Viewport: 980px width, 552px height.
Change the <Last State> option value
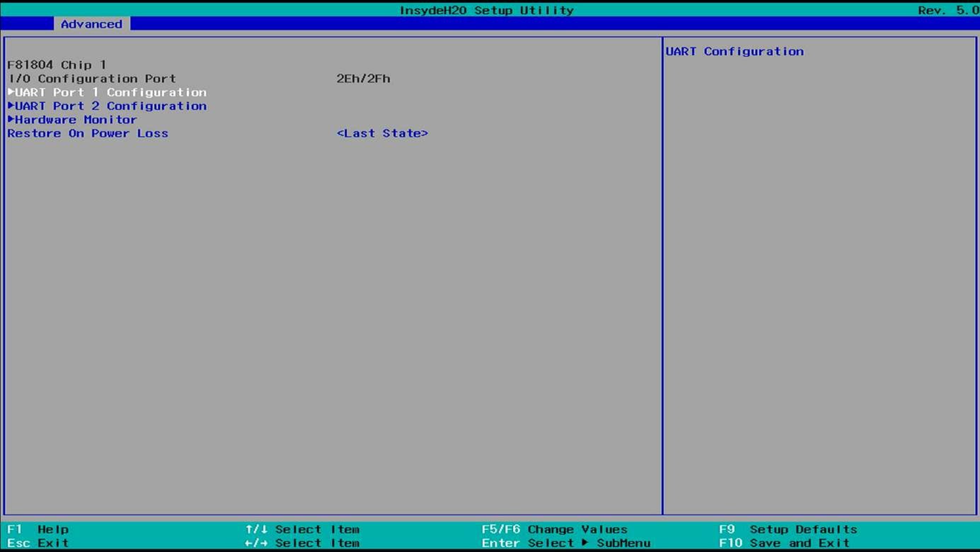coord(382,133)
